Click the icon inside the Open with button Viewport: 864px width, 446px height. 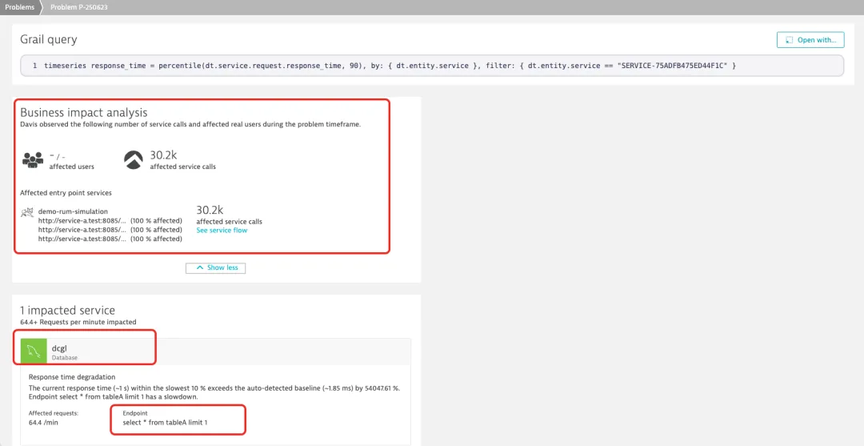click(x=790, y=40)
